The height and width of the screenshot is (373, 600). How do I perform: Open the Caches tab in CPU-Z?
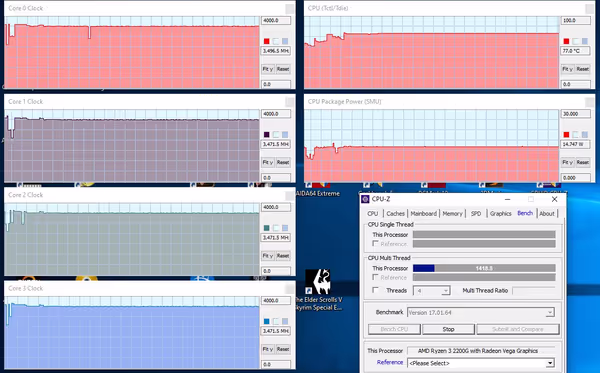pyautogui.click(x=395, y=213)
